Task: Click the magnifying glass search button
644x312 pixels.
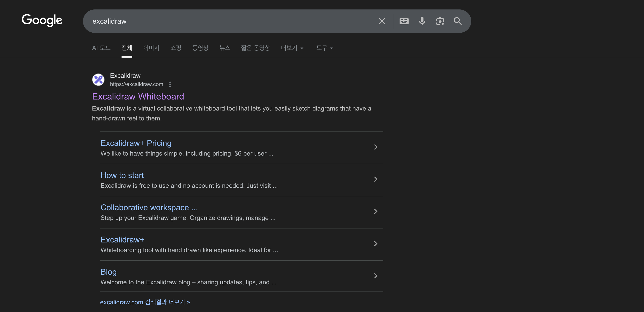Action: [458, 21]
